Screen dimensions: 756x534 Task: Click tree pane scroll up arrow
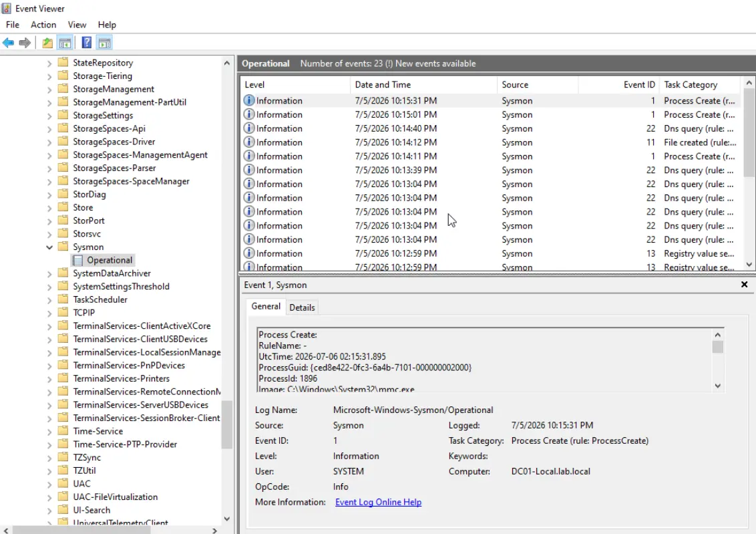coord(226,63)
